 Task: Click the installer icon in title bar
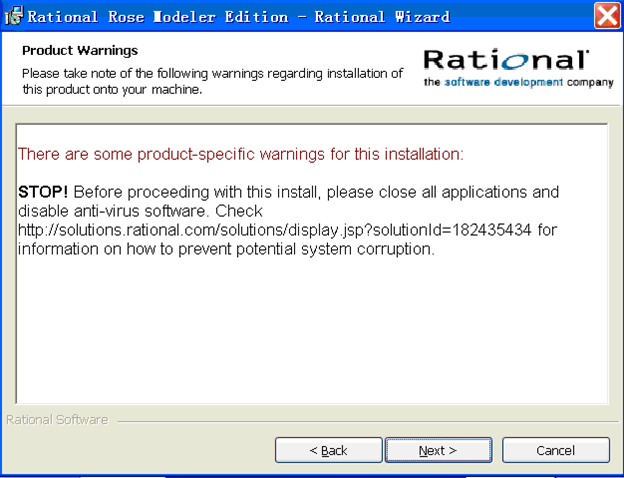click(14, 16)
